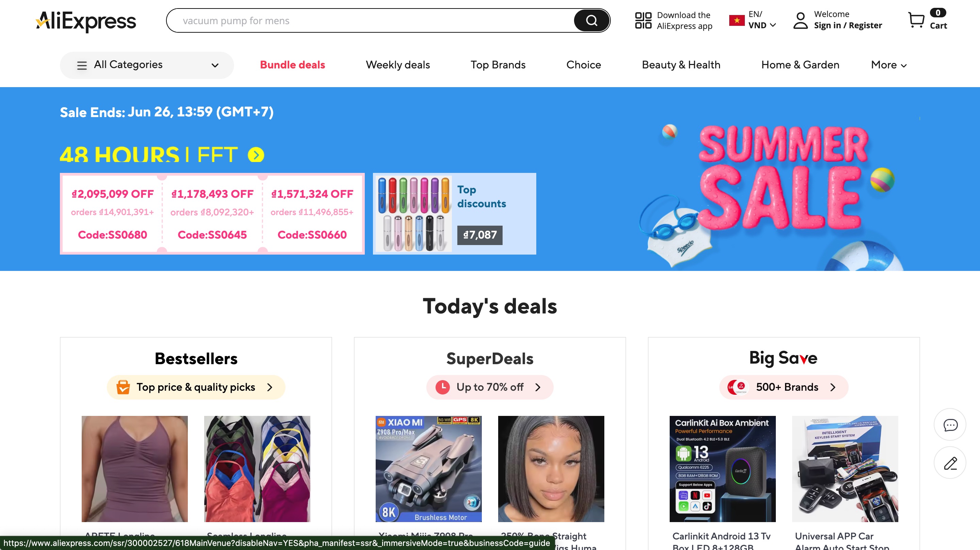Viewport: 980px width, 550px height.
Task: Click the Sign in / Register link
Action: point(848,26)
